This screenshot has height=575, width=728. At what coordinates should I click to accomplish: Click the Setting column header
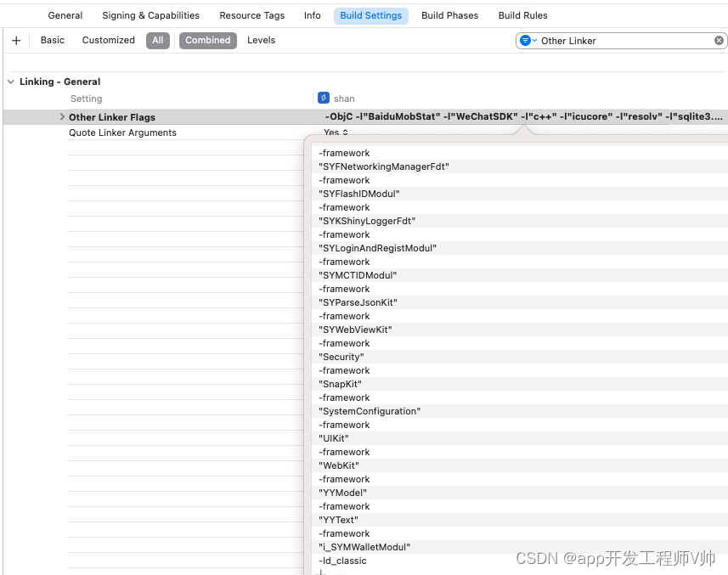click(x=87, y=99)
